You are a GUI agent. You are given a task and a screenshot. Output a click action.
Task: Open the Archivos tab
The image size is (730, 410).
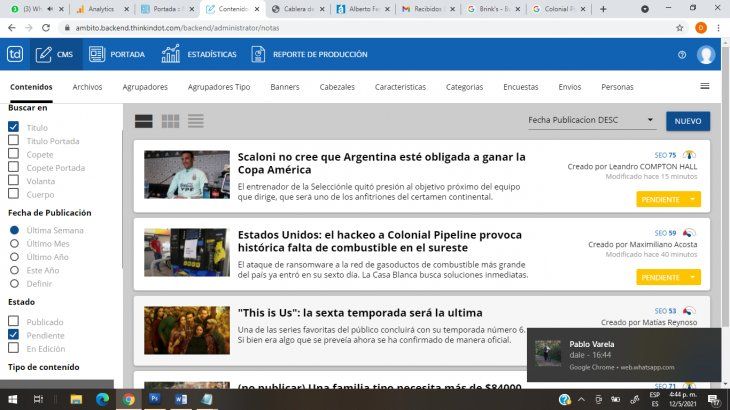pos(87,87)
